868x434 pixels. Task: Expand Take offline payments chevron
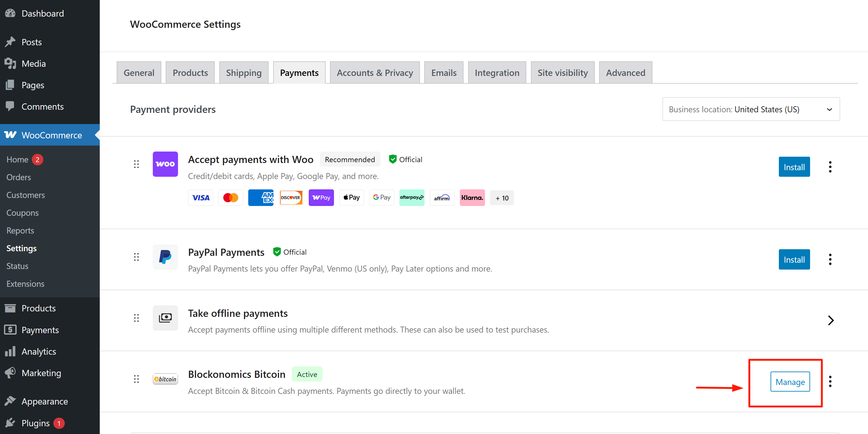point(831,320)
